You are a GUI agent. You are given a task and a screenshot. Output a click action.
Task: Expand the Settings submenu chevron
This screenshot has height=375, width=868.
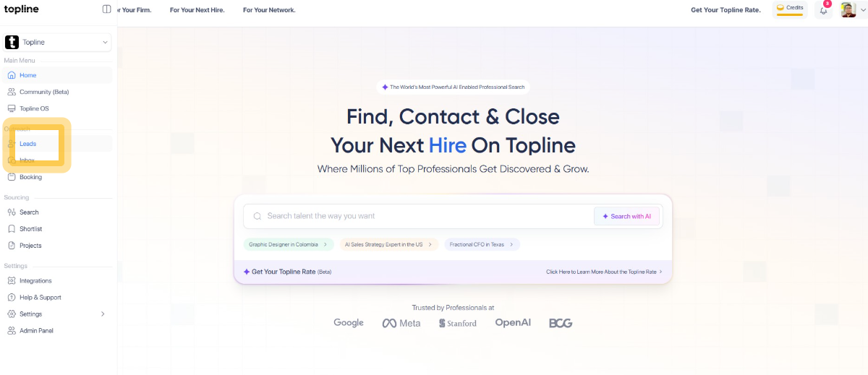103,314
